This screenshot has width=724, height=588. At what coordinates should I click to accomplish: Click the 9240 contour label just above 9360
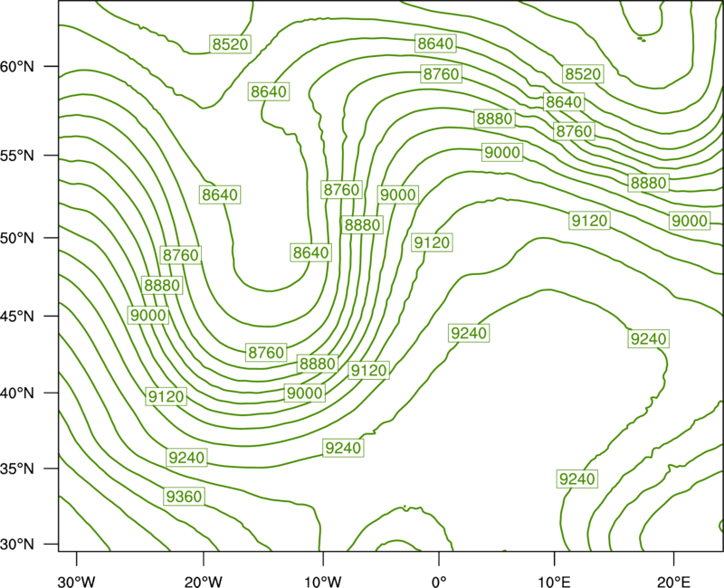pos(186,458)
